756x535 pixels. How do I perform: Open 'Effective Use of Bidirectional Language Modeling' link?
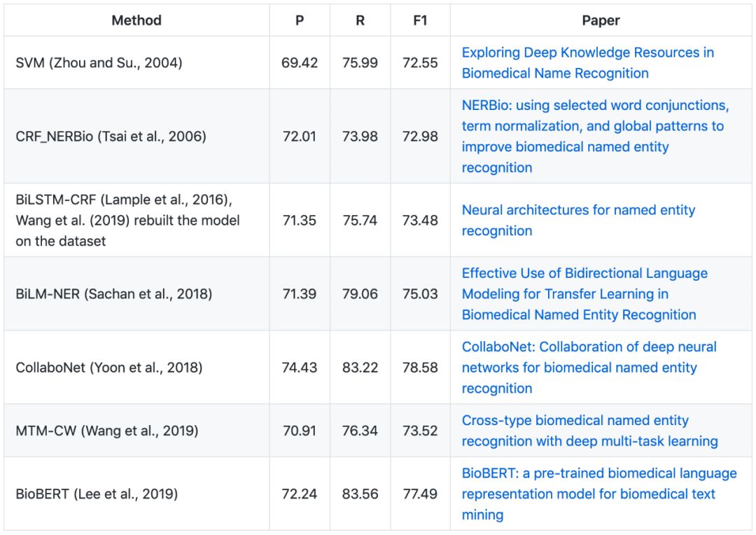coord(584,274)
